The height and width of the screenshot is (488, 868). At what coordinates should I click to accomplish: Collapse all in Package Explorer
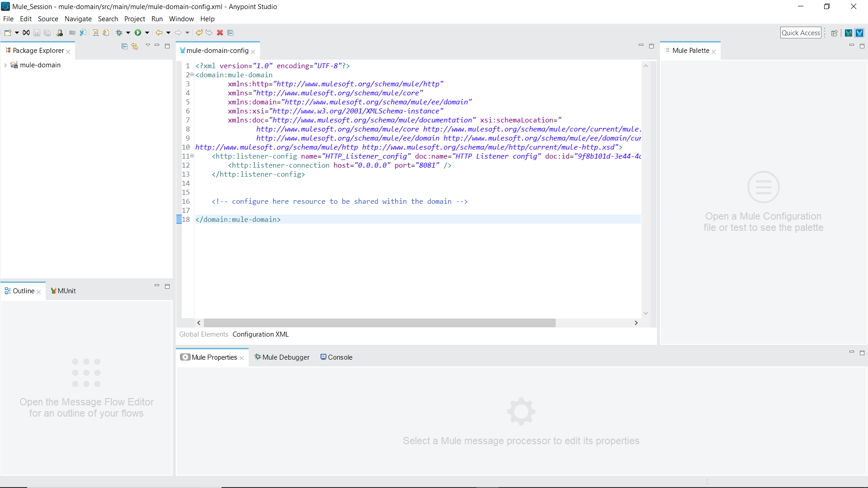[124, 46]
